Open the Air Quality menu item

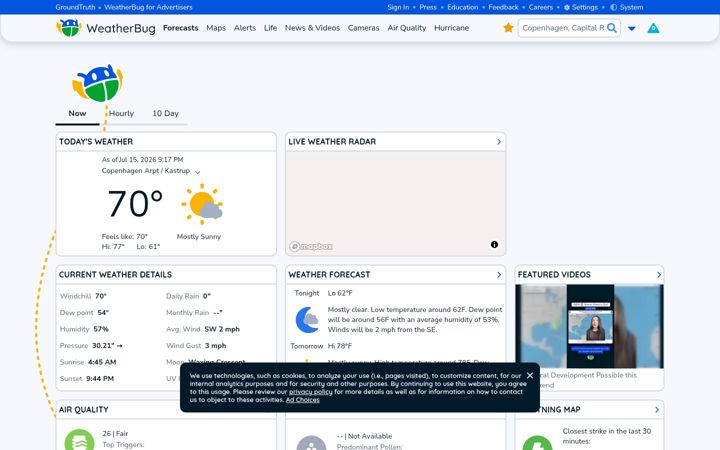pyautogui.click(x=406, y=28)
